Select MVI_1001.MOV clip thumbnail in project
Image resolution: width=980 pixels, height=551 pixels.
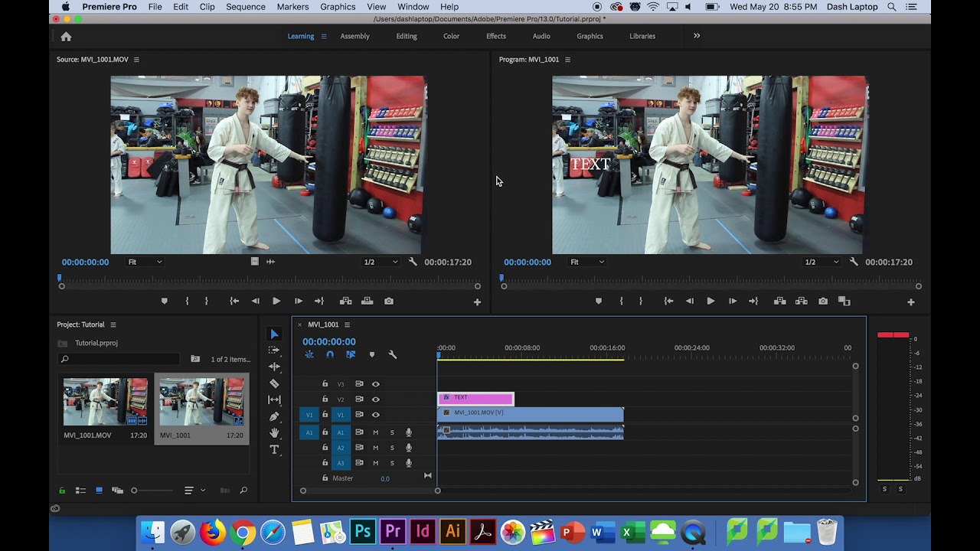(x=106, y=402)
